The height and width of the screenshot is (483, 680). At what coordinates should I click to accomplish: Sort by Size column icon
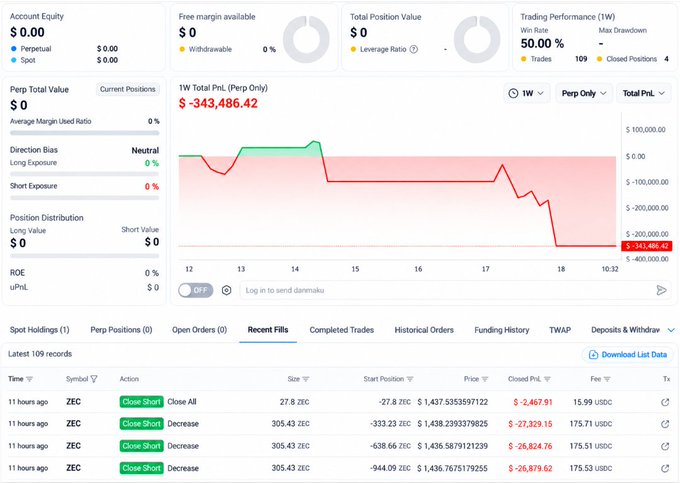(x=306, y=379)
